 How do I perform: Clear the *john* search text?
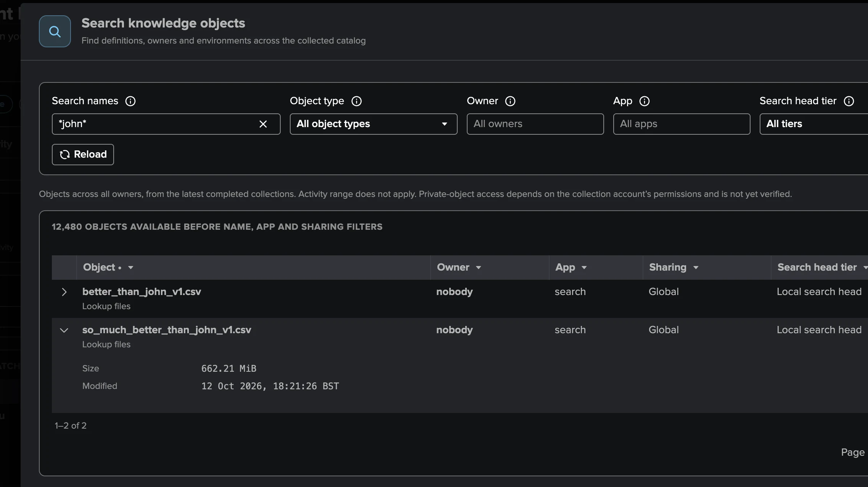click(263, 124)
